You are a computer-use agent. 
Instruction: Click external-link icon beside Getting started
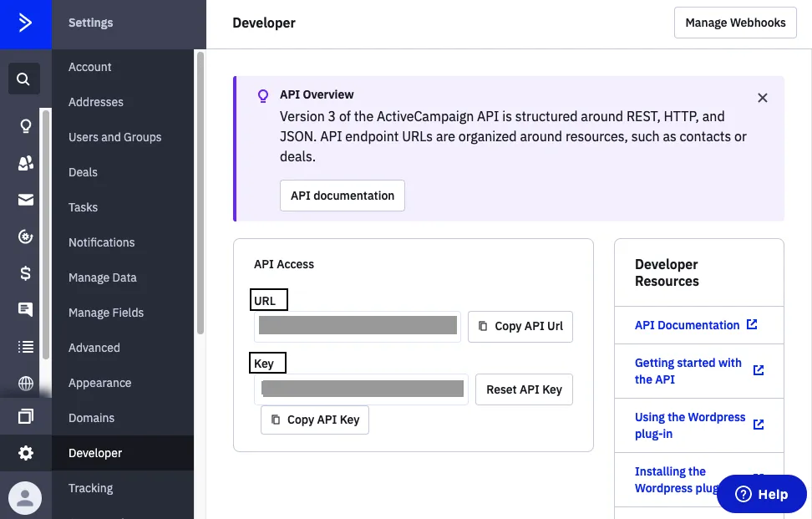[x=759, y=370]
